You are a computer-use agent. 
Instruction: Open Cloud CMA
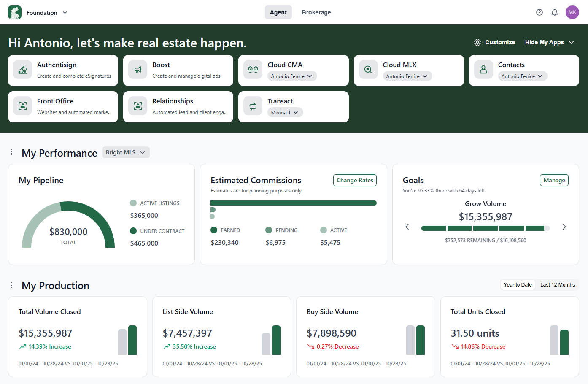(253, 69)
